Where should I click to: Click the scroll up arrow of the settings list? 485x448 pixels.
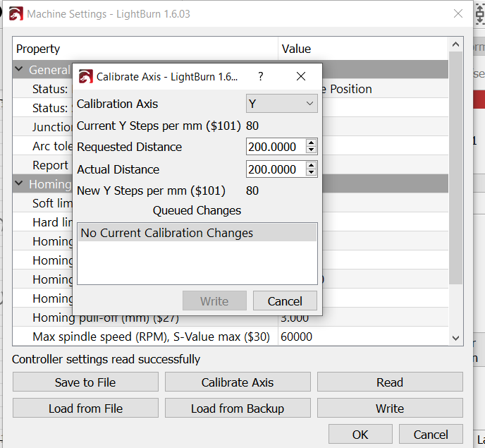455,44
